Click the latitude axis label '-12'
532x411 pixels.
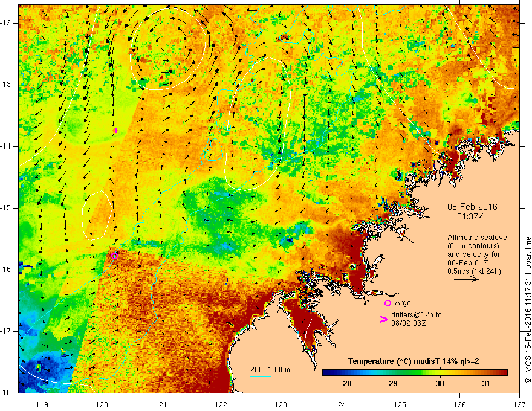(x=6, y=23)
